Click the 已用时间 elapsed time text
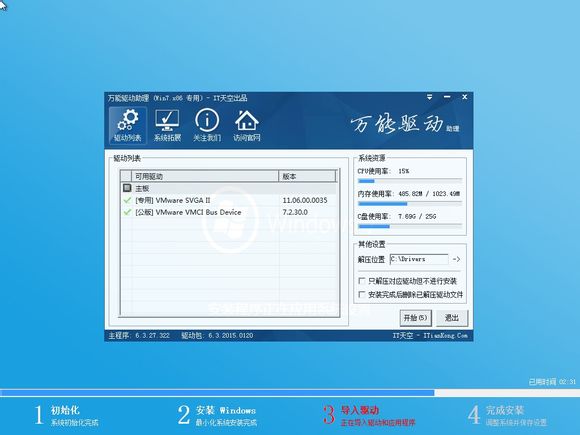The width and height of the screenshot is (580, 435). point(552,382)
